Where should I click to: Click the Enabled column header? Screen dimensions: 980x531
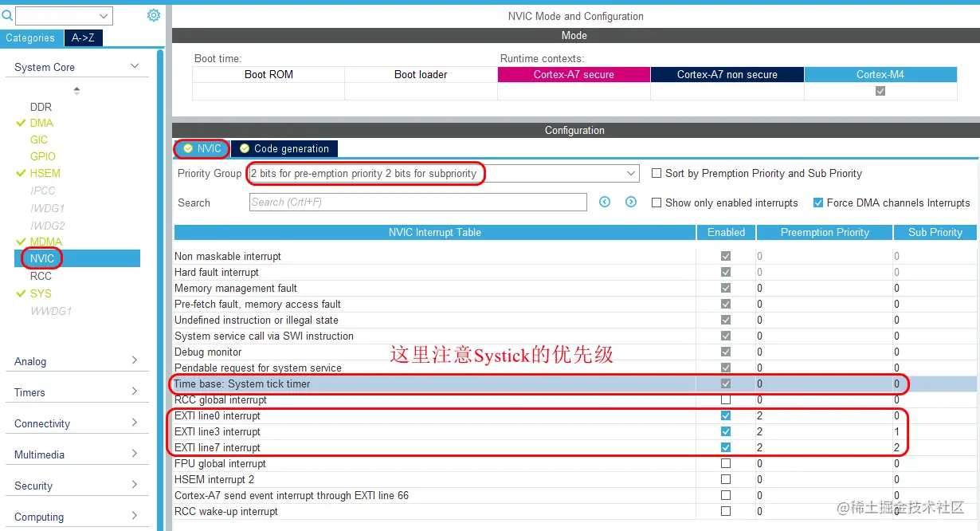click(x=726, y=232)
